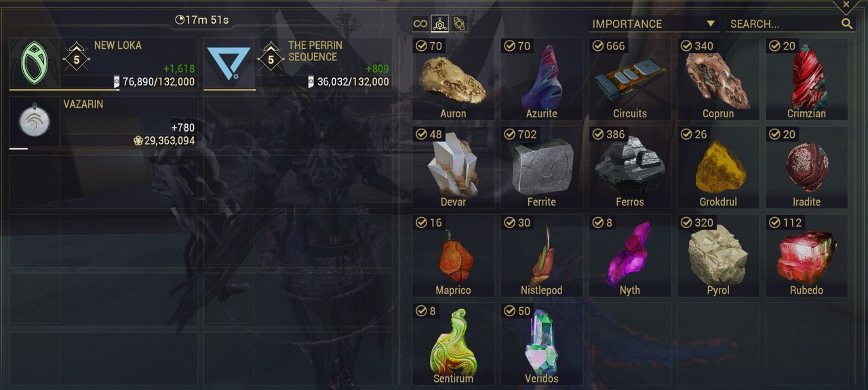
Task: Select the Azurite gem item
Action: 541,79
